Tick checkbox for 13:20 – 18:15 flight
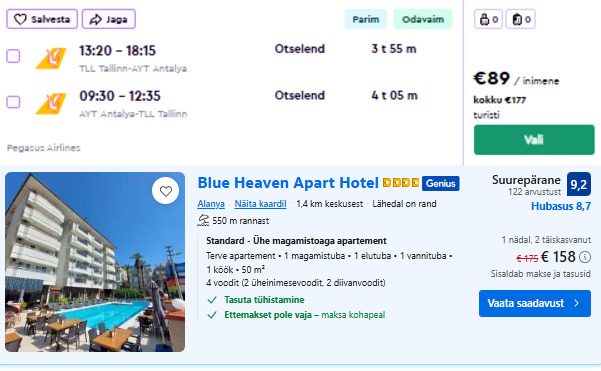 [x=13, y=56]
